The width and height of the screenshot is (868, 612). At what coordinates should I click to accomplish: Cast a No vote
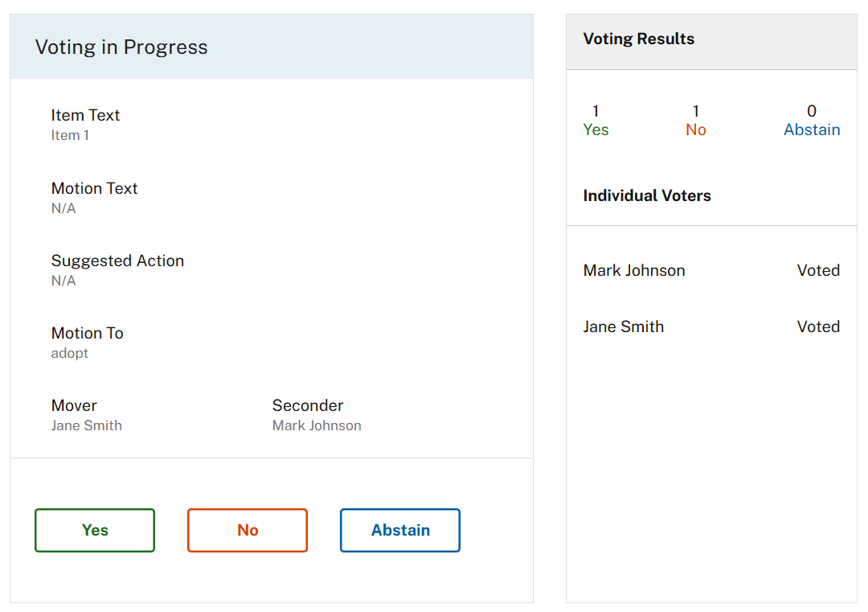pyautogui.click(x=247, y=530)
